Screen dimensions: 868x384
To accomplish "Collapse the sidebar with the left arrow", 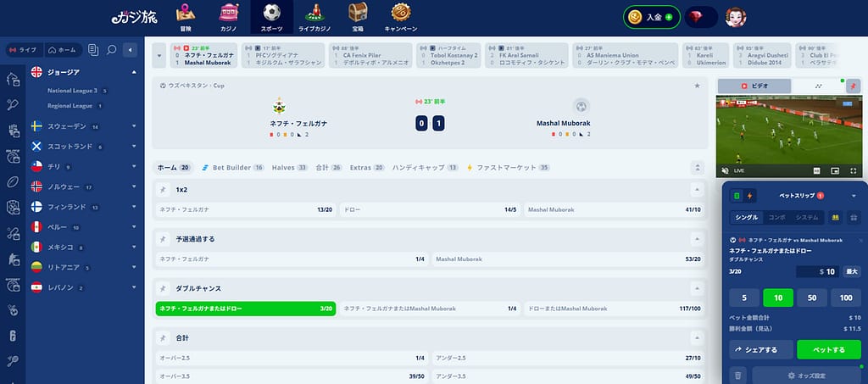I will coord(130,50).
